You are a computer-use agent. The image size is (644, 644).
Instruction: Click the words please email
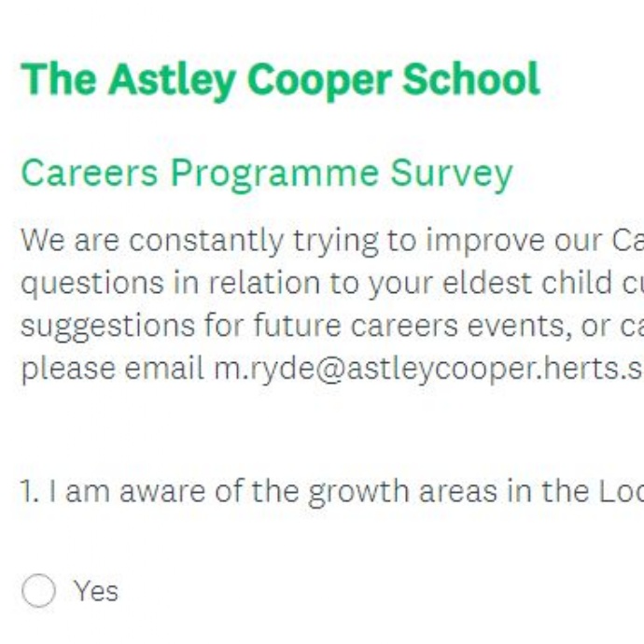point(112,369)
